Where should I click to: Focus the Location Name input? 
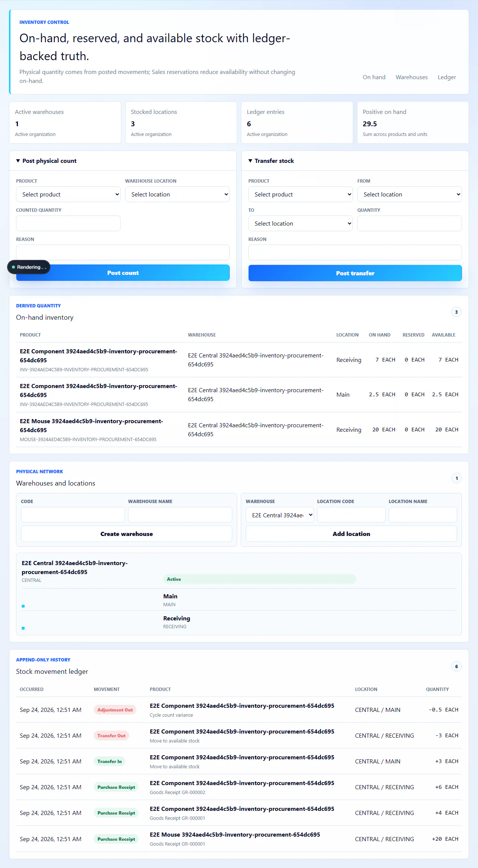(423, 515)
